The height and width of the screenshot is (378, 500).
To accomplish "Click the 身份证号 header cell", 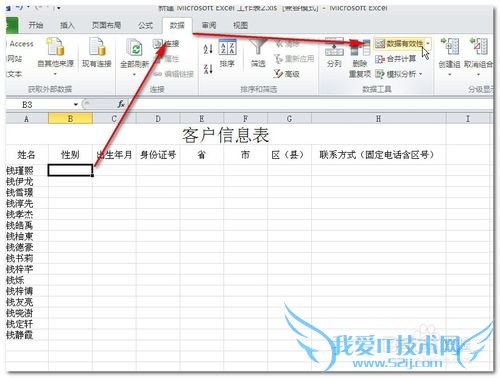I will point(158,155).
